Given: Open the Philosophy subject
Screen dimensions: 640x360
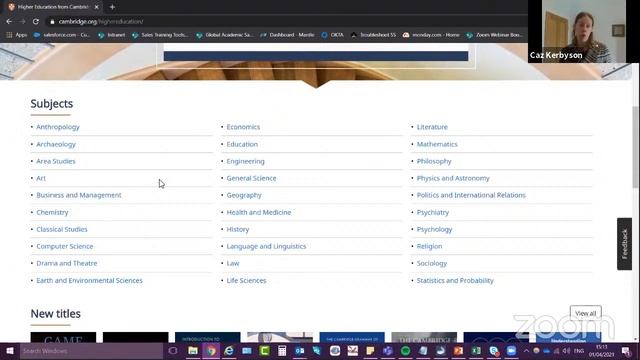Looking at the screenshot, I should pos(434,161).
